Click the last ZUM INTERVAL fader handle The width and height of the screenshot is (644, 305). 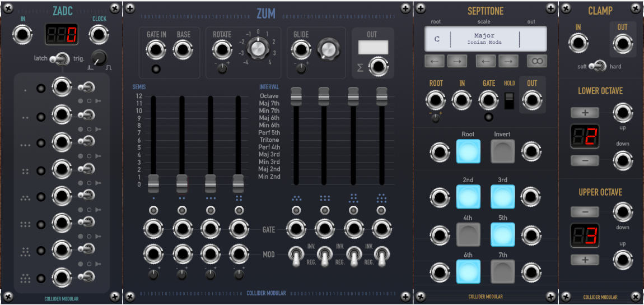tap(382, 96)
